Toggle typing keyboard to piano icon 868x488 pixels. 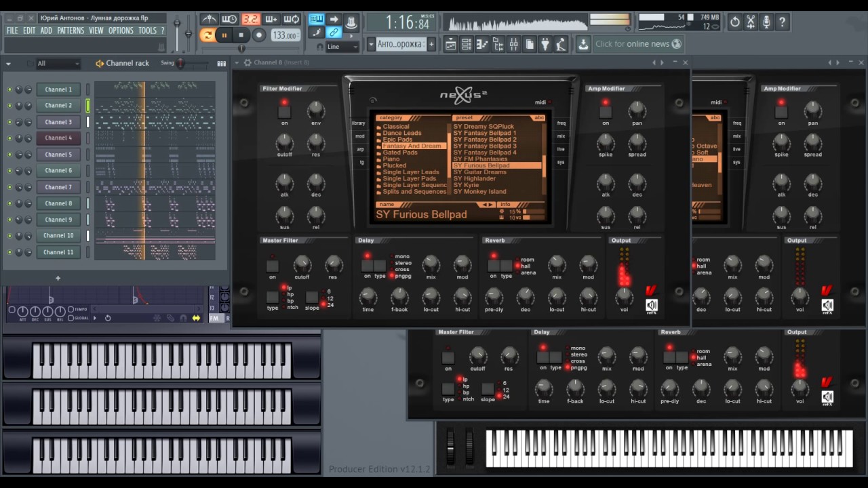[x=316, y=19]
